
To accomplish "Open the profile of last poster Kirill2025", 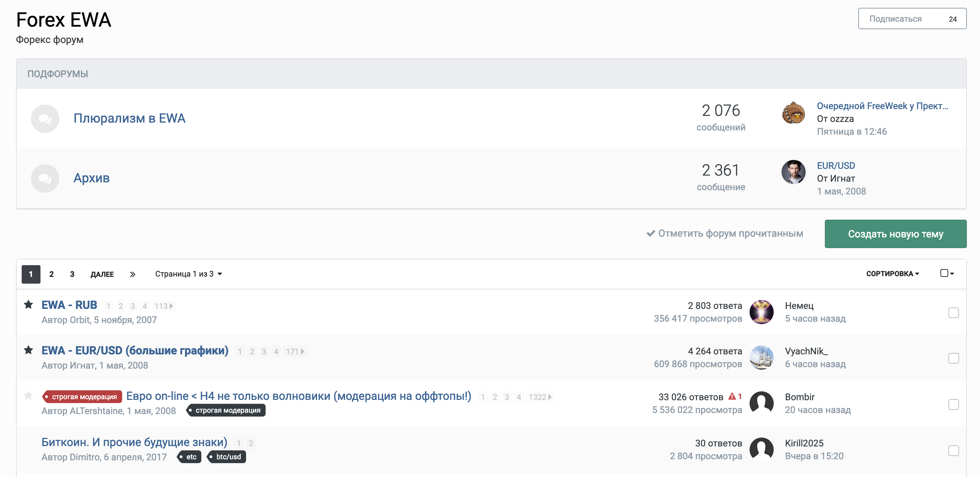I will [x=804, y=444].
